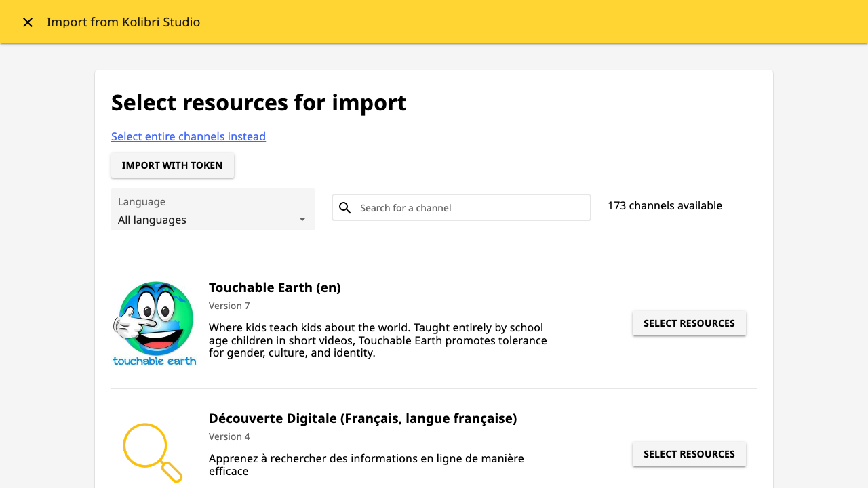Screen dimensions: 868x488
Task: Click Select entire channels instead link
Action: click(x=189, y=136)
